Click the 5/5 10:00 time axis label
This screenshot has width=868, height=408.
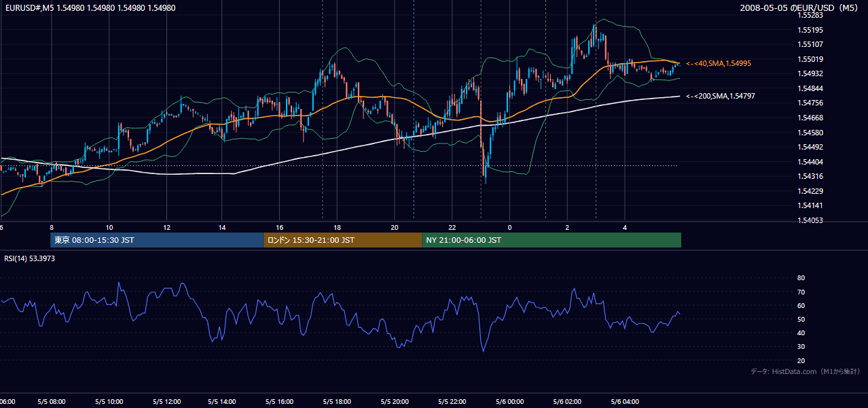[109, 402]
